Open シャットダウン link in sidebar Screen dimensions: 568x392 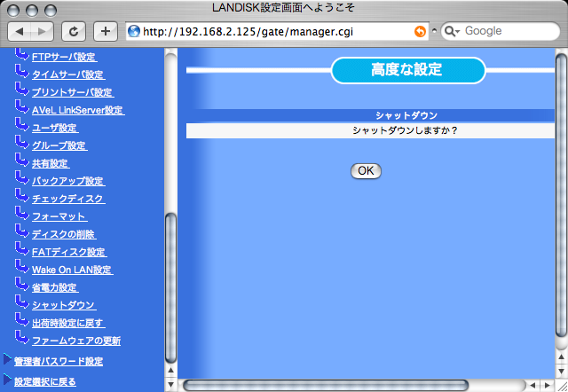[x=64, y=305]
